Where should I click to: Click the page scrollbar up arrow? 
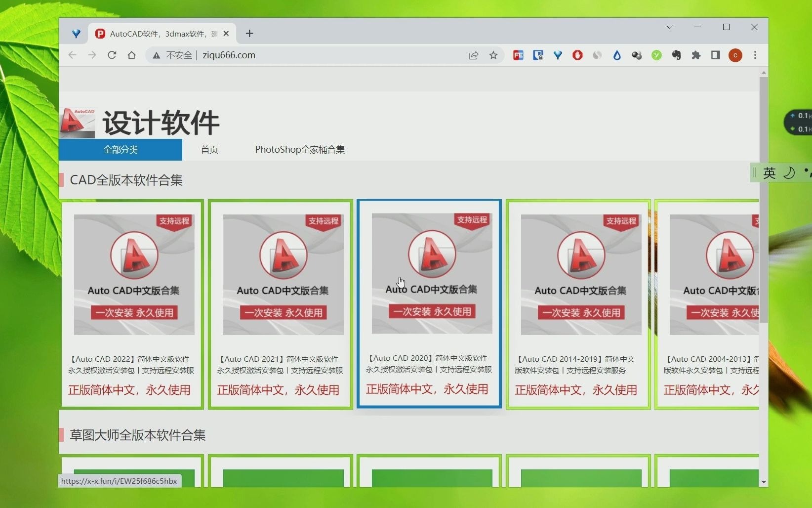[x=764, y=73]
